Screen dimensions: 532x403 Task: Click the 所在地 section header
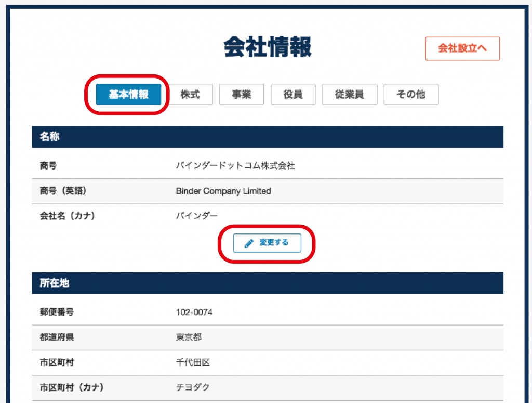[x=55, y=283]
